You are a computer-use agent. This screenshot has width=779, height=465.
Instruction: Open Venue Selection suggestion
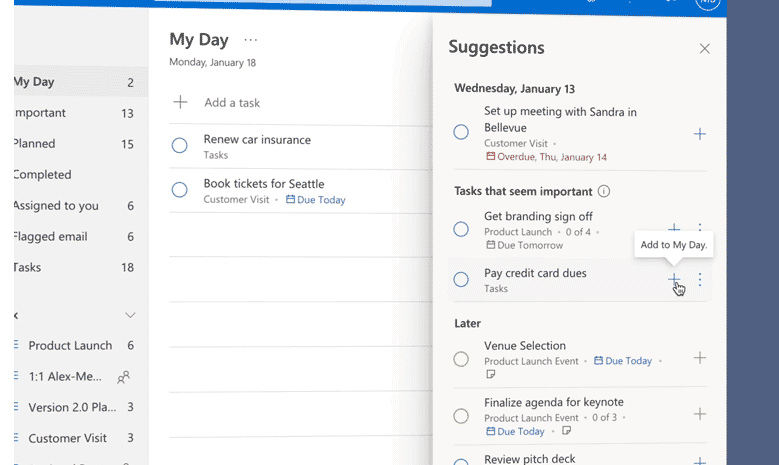pos(579,360)
